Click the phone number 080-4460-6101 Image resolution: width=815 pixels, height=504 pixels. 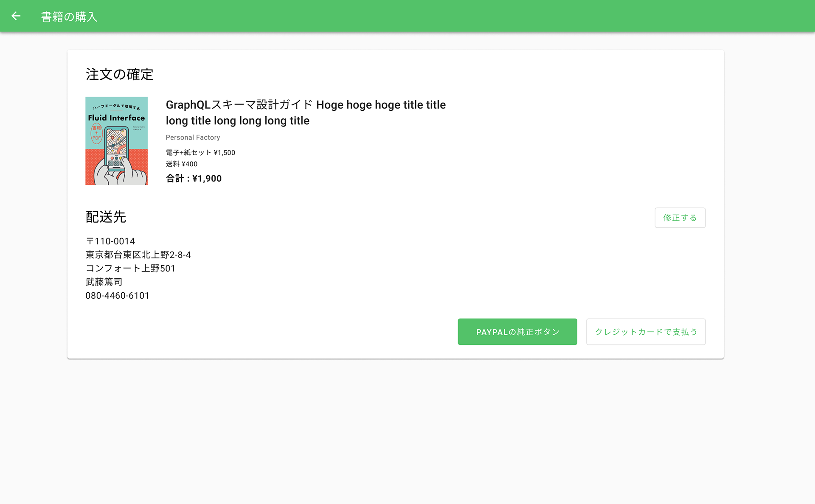117,296
